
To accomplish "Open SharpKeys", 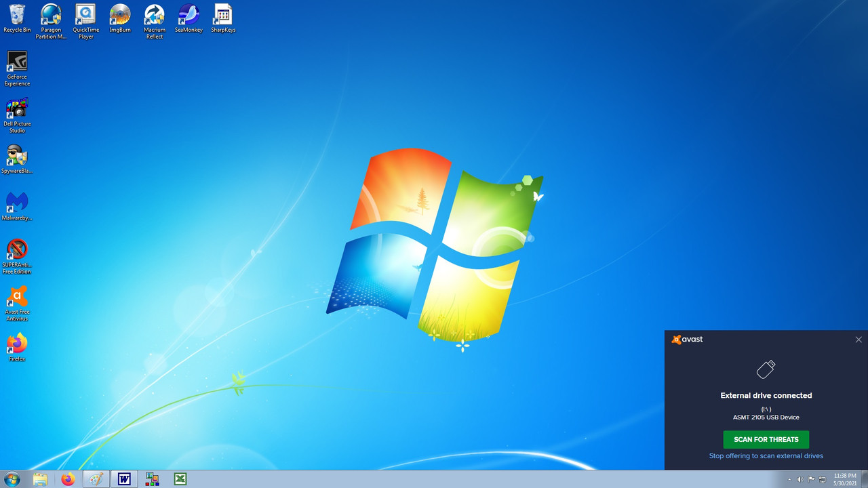I will (x=222, y=15).
